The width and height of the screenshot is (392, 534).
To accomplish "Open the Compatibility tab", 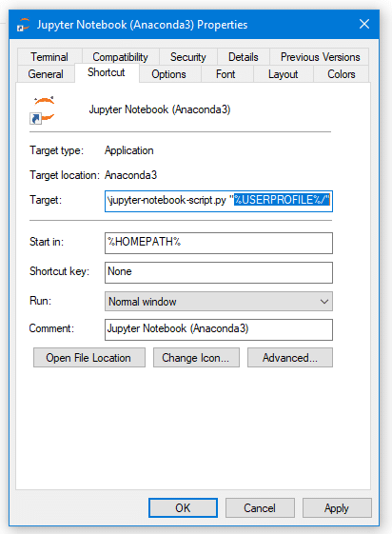I will [x=120, y=57].
